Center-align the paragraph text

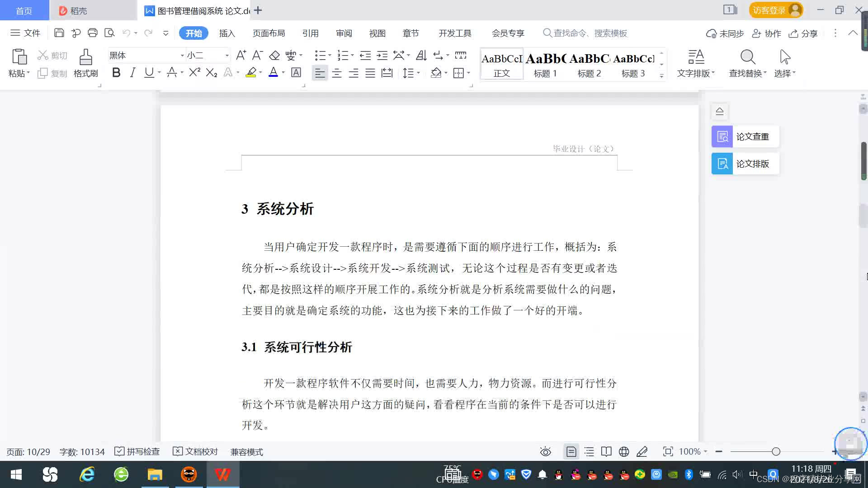[337, 73]
